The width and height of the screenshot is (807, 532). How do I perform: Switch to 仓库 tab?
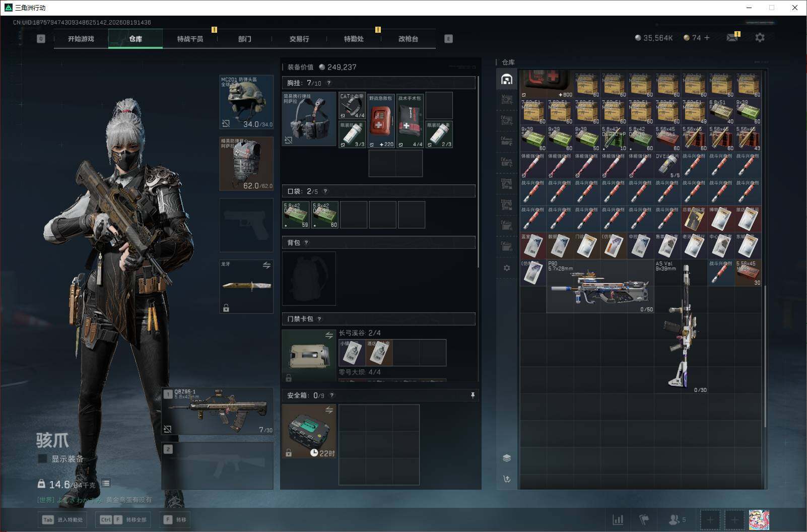tap(136, 39)
